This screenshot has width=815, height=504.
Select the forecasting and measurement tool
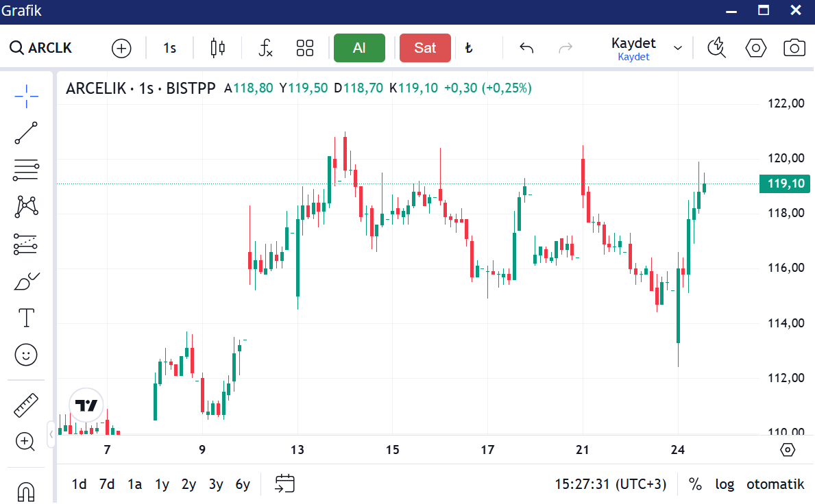coord(25,244)
